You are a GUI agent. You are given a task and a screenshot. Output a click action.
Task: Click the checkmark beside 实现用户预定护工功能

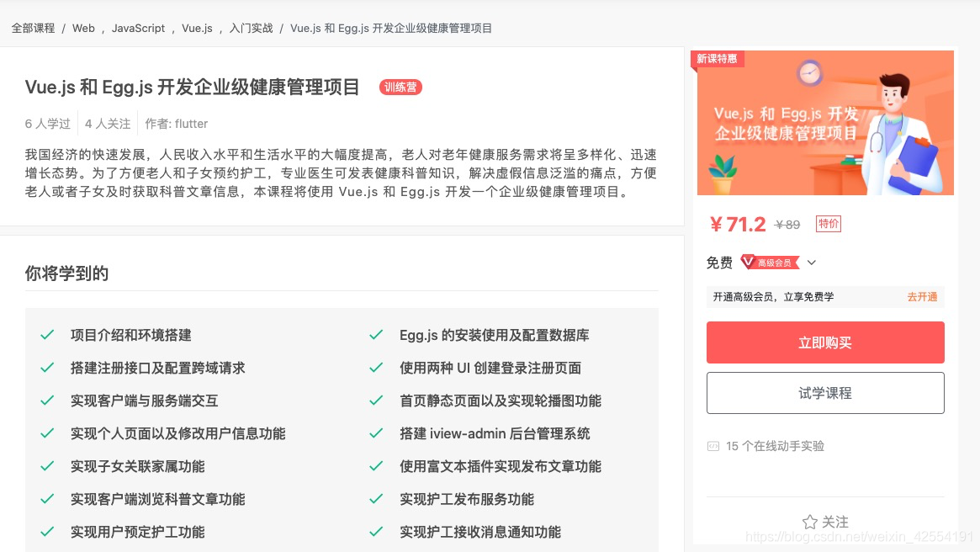pos(47,532)
